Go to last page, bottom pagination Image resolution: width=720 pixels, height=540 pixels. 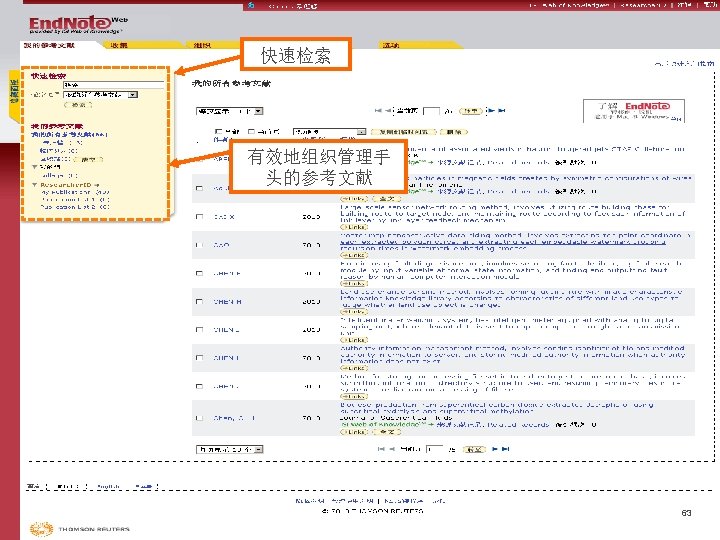(506, 449)
